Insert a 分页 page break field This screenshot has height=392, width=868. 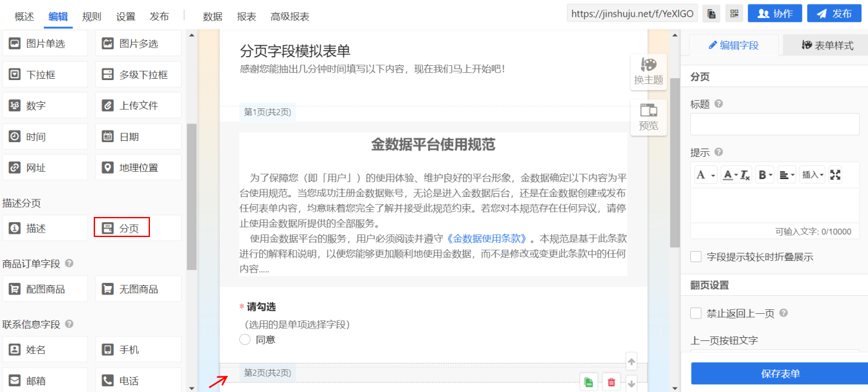pos(138,229)
